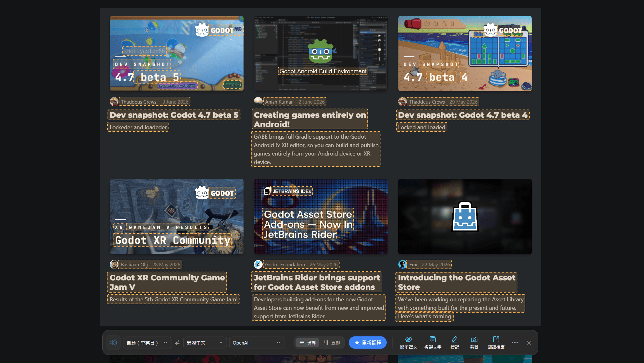Click the 截圖 camera screenshot icon
The width and height of the screenshot is (644, 363).
(x=474, y=342)
